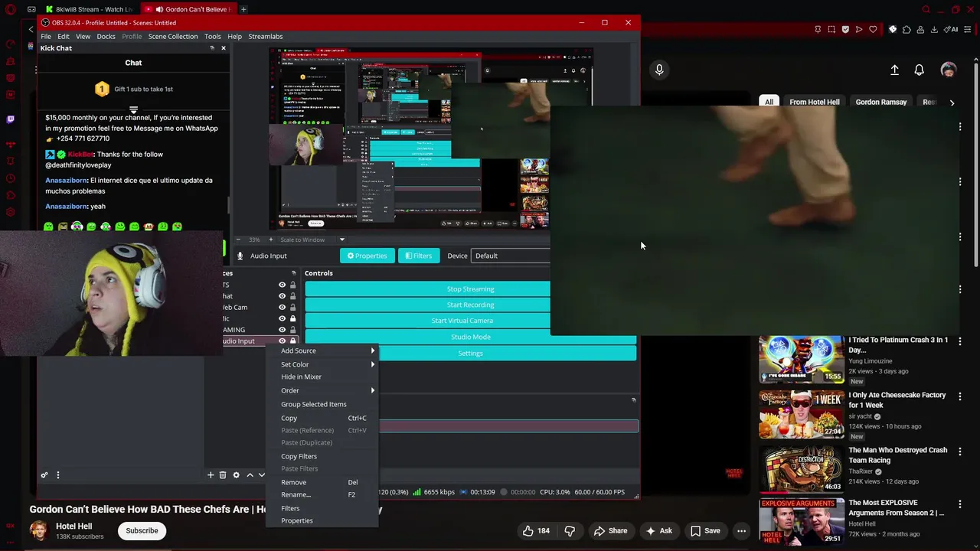
Task: Open the audio mixer three-dot menu
Action: (x=57, y=475)
